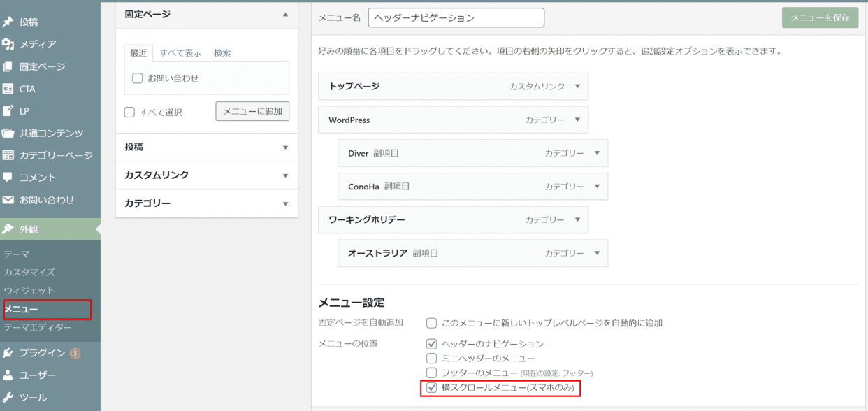Viewport: 868px width, 411px height.
Task: Open the 検索 tab in 固定ページ
Action: coord(222,53)
